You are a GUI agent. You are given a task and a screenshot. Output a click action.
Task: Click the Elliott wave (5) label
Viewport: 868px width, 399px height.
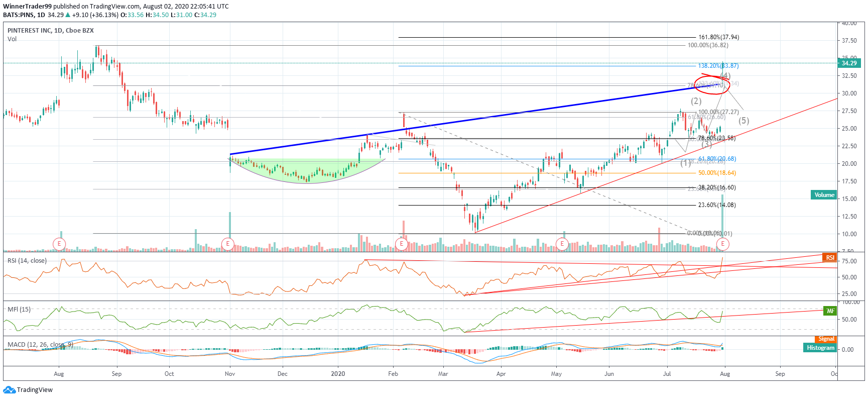(744, 121)
